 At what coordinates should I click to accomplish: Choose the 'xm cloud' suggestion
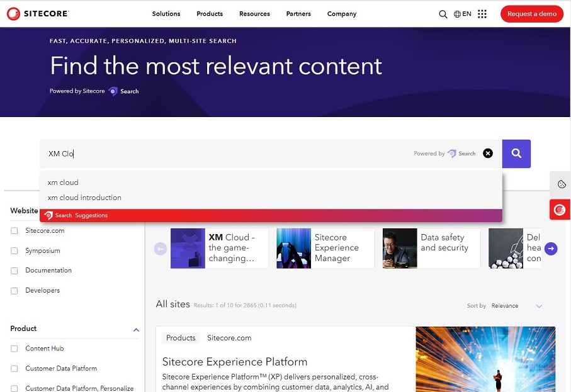click(63, 182)
